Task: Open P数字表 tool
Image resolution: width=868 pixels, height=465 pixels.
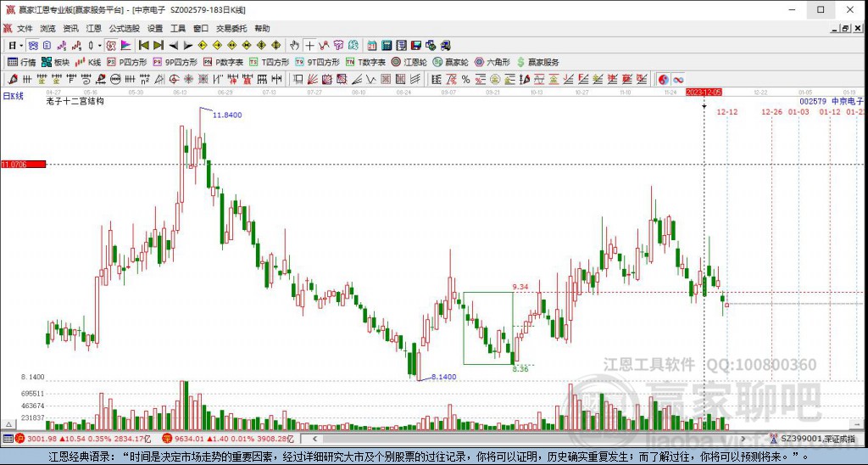Action: point(223,62)
